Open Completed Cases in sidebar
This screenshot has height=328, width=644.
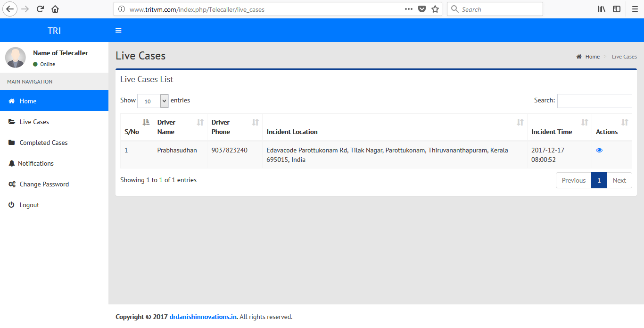(x=43, y=143)
